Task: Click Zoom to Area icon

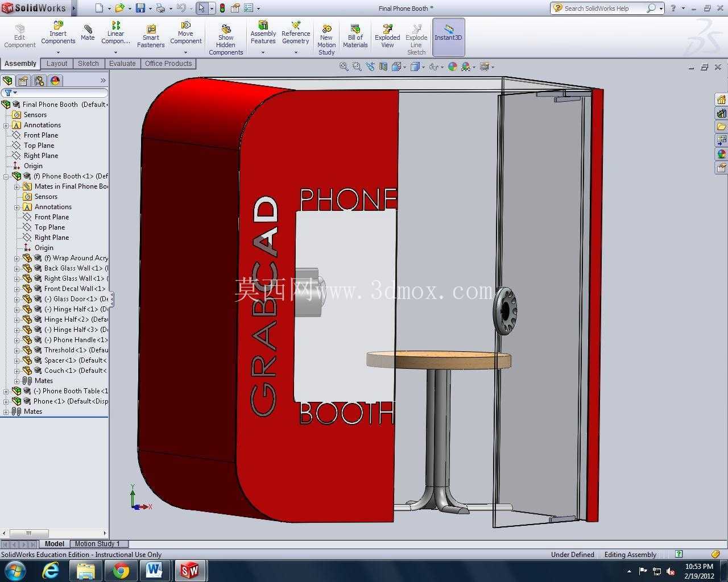Action: pyautogui.click(x=357, y=66)
